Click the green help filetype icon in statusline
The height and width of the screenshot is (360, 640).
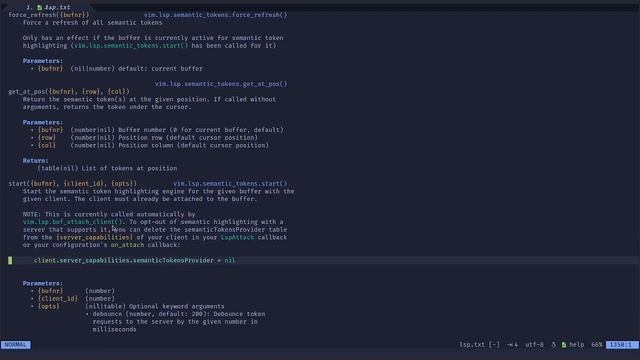coord(564,345)
